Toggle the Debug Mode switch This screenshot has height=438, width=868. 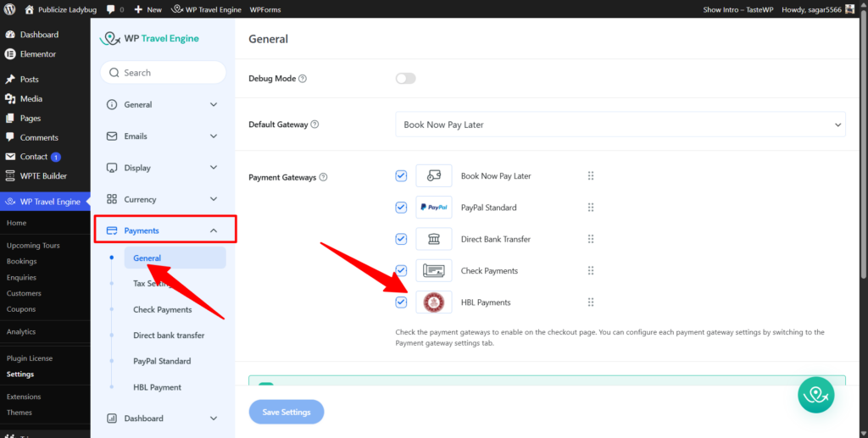[x=406, y=79]
